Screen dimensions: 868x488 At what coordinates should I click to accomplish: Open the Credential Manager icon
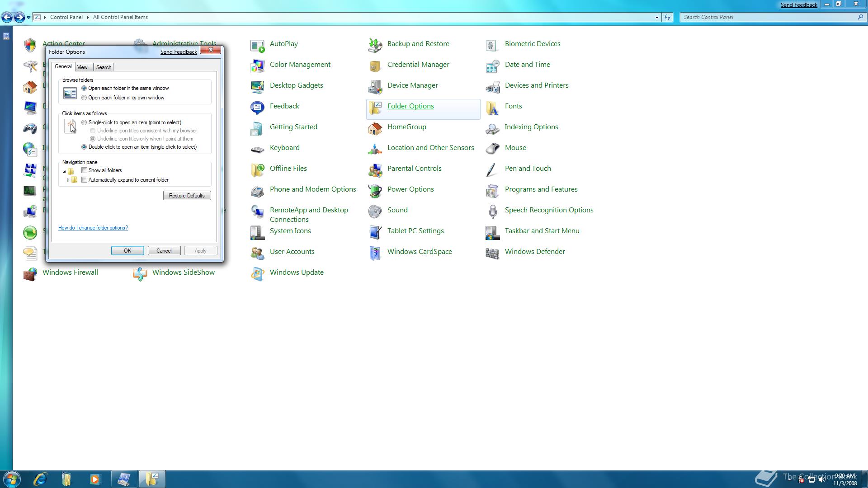point(375,66)
